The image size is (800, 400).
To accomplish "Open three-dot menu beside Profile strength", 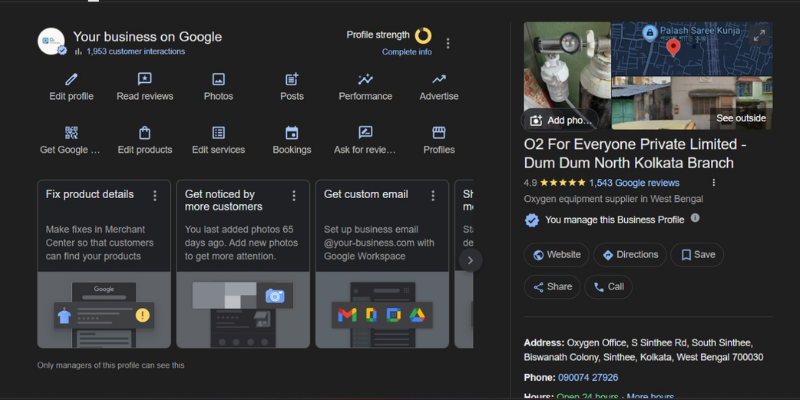I will point(448,43).
